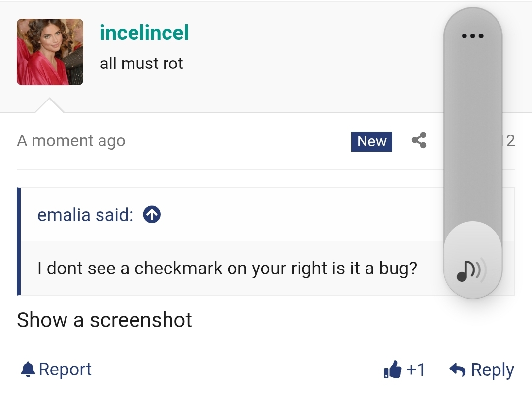Viewport: 532px width, 404px height.
Task: Click the +1 like count
Action: pos(416,370)
